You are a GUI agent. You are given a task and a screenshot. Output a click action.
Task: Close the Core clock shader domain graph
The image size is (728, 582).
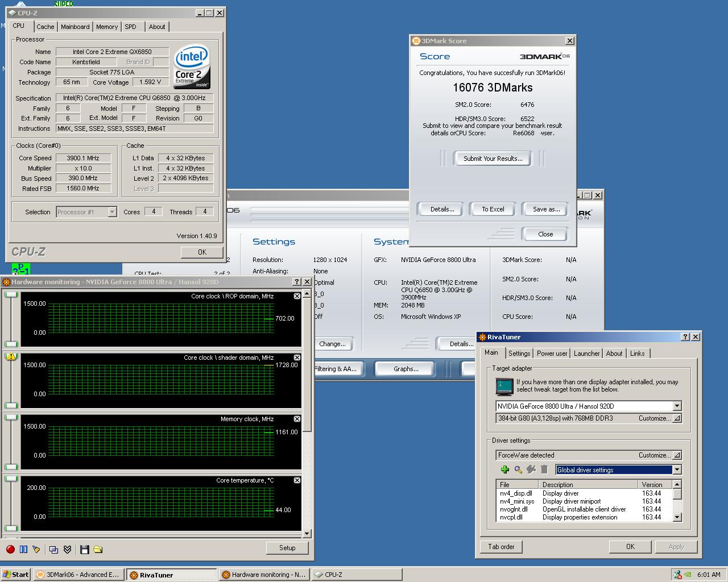click(x=297, y=357)
